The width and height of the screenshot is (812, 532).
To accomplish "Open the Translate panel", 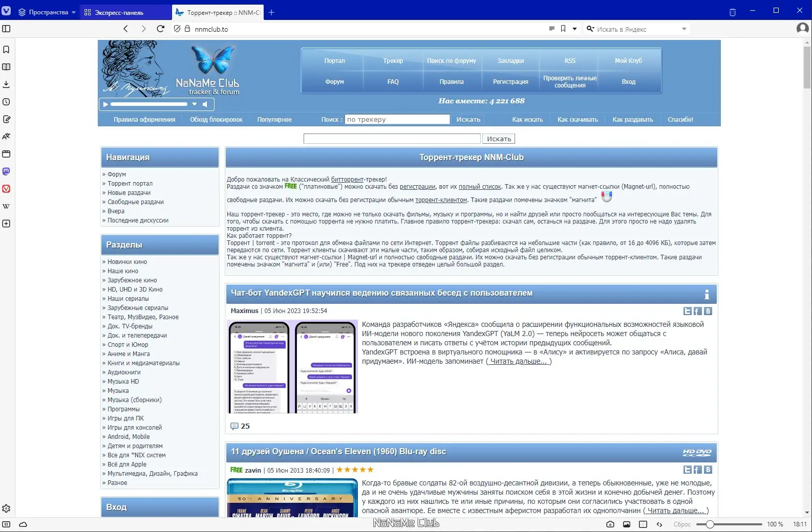I will (6, 137).
